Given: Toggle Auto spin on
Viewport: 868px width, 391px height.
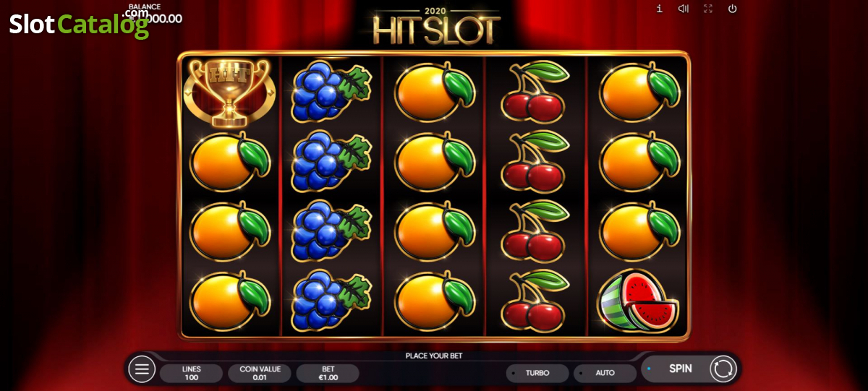Looking at the screenshot, I should (605, 373).
